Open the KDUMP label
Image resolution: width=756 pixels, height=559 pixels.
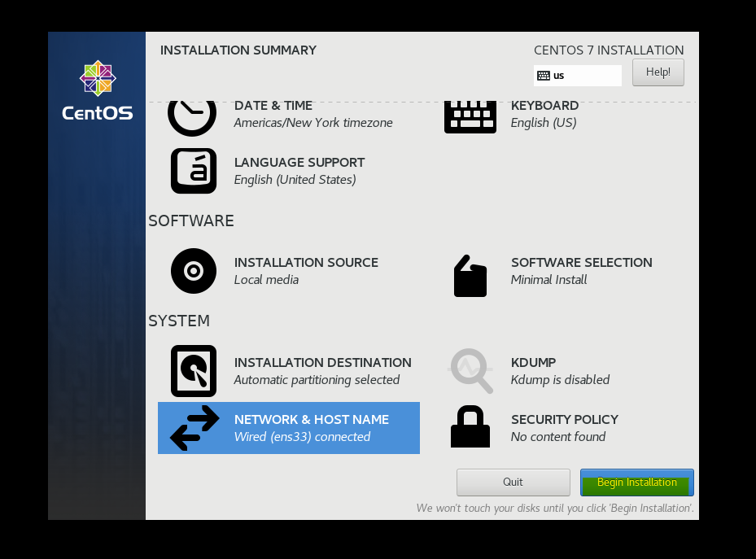(533, 363)
